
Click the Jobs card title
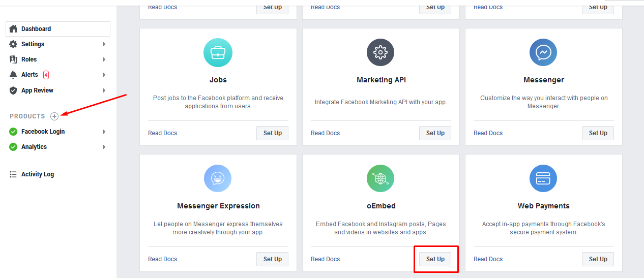(x=218, y=80)
